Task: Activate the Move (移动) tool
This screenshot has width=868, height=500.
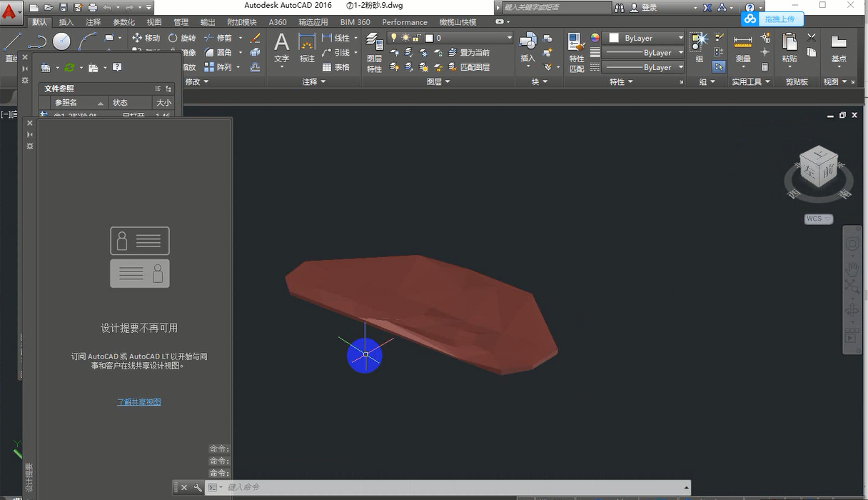Action: (146, 38)
